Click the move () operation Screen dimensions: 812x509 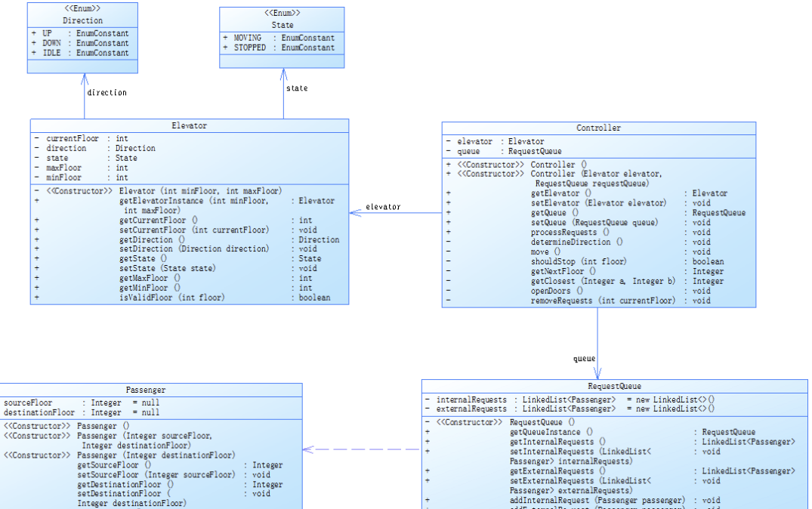[579, 251]
